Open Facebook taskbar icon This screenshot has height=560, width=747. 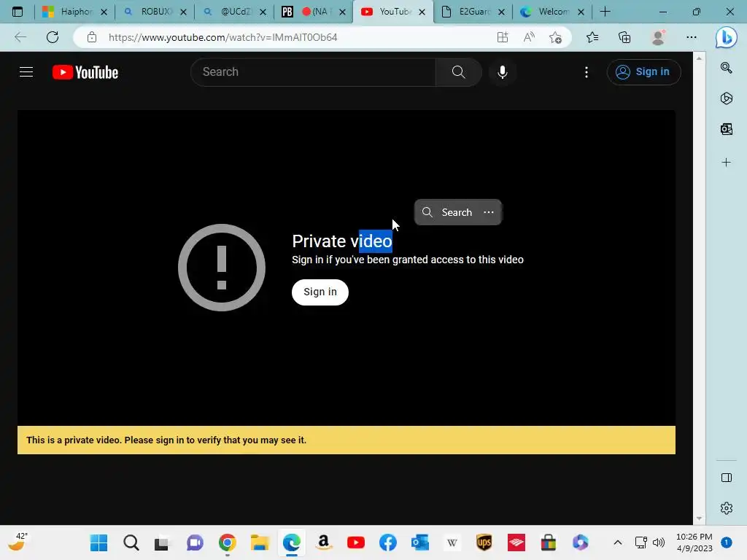(x=388, y=542)
